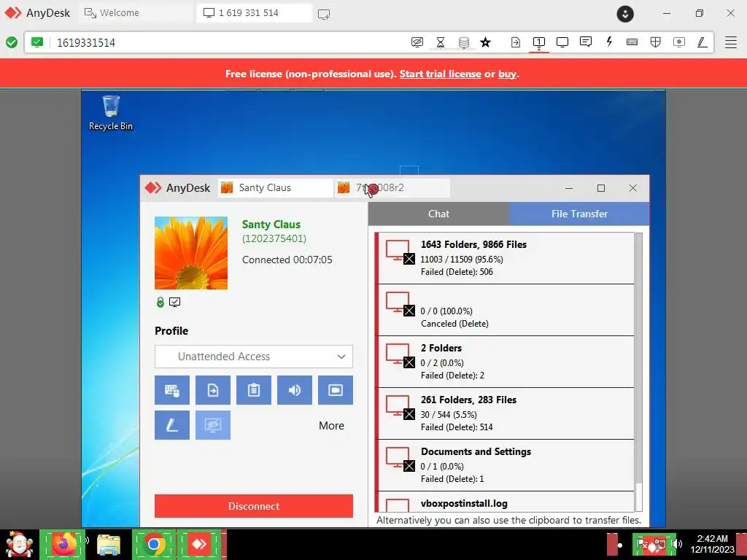Viewport: 747px width, 560px height.
Task: Toggle file transfer permission button
Action: pos(213,390)
